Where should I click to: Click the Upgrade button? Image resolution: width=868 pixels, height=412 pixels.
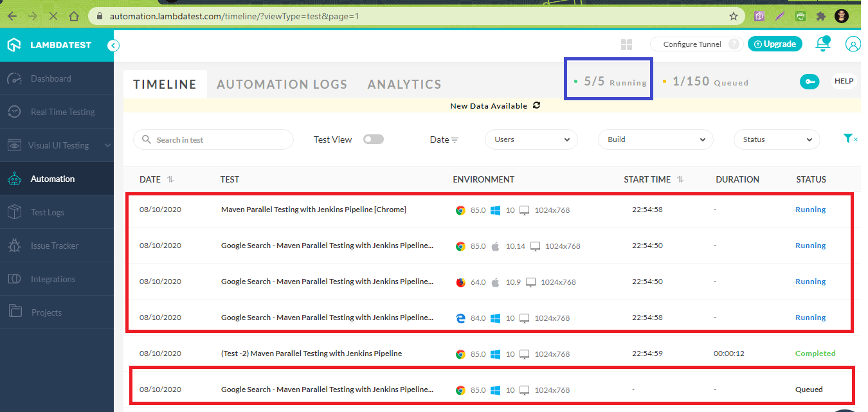tap(775, 44)
